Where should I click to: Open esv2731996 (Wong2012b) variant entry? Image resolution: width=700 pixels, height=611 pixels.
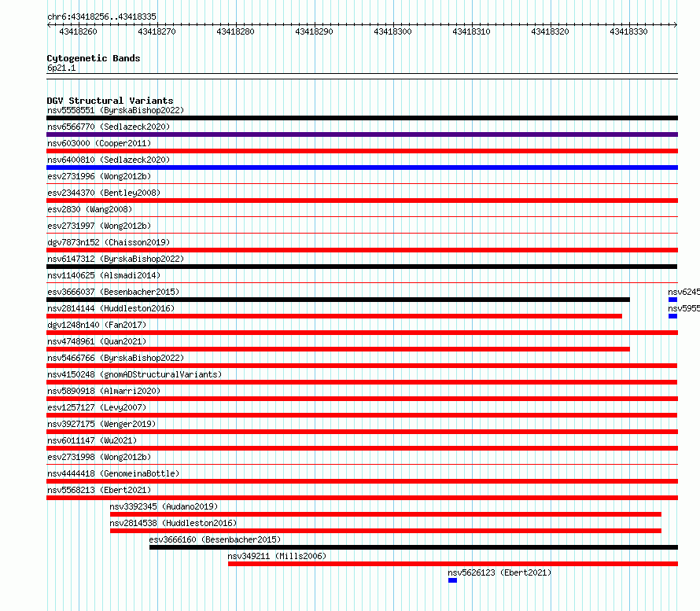point(99,176)
